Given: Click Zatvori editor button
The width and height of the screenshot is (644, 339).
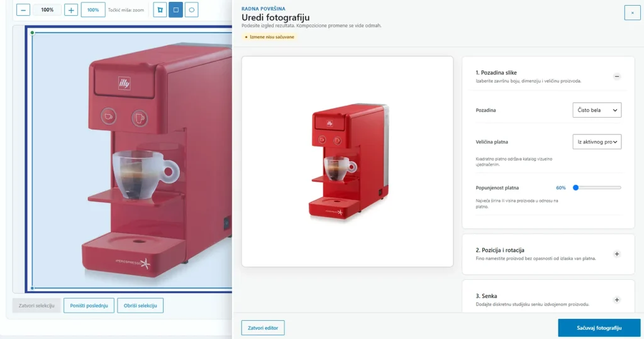Looking at the screenshot, I should coord(263,328).
